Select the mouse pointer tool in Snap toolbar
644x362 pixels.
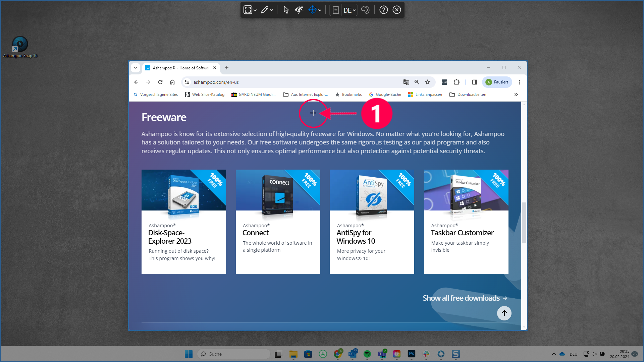coord(286,10)
